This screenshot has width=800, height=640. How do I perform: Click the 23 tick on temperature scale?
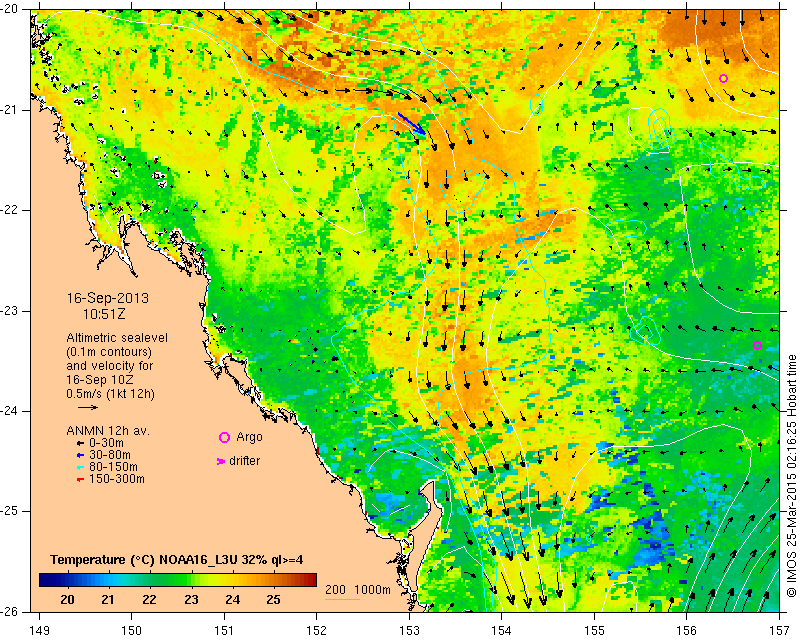(x=191, y=600)
